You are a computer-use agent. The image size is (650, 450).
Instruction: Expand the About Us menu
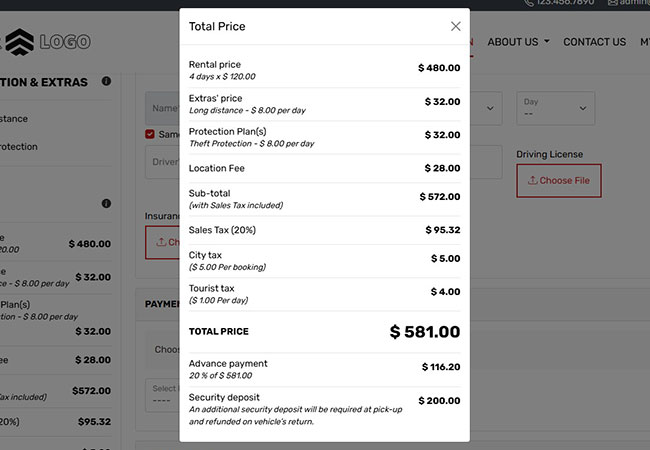click(x=518, y=42)
